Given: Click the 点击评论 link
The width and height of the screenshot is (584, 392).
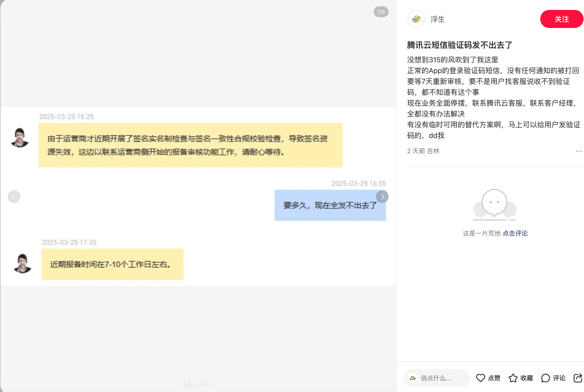Looking at the screenshot, I should click(515, 233).
